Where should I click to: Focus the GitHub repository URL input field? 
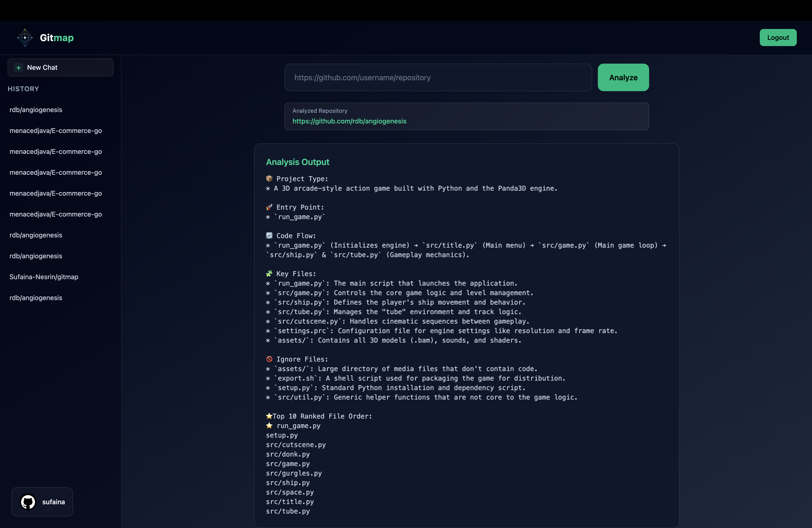click(x=438, y=77)
